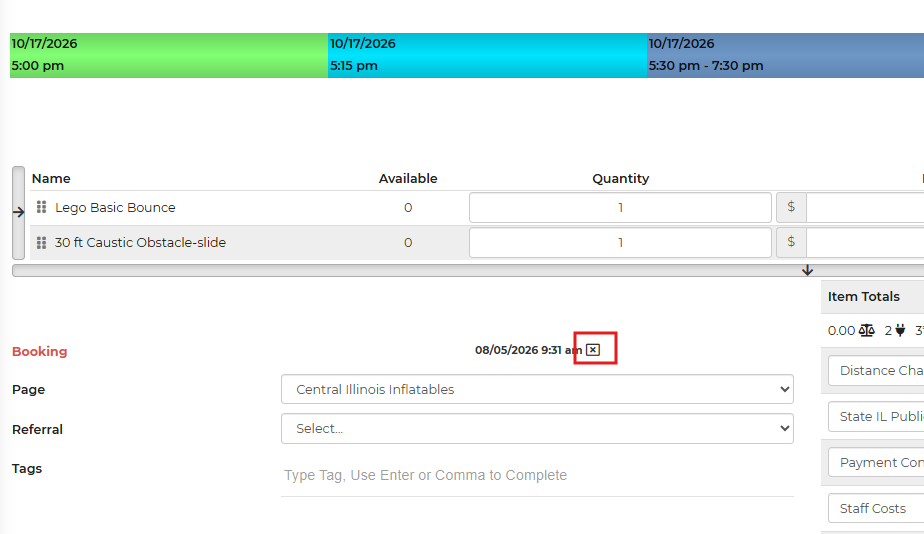Click the 08/05/2026 9:31 am booking date
The width and height of the screenshot is (924, 534).
[x=528, y=350]
